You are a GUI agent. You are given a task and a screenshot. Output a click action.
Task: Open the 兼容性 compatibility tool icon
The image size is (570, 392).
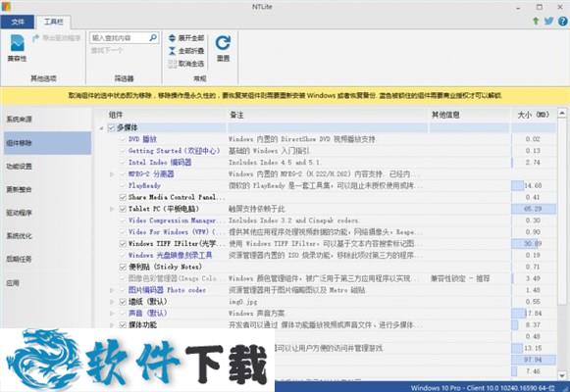click(x=17, y=43)
